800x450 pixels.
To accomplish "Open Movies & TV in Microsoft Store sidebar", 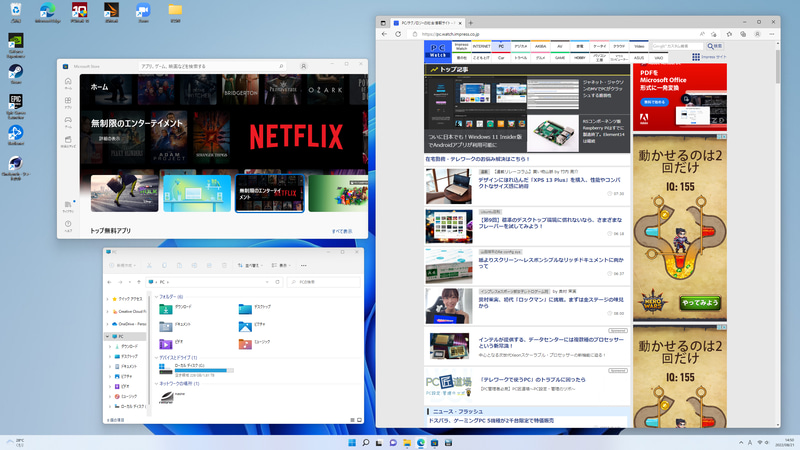I will coord(68,141).
